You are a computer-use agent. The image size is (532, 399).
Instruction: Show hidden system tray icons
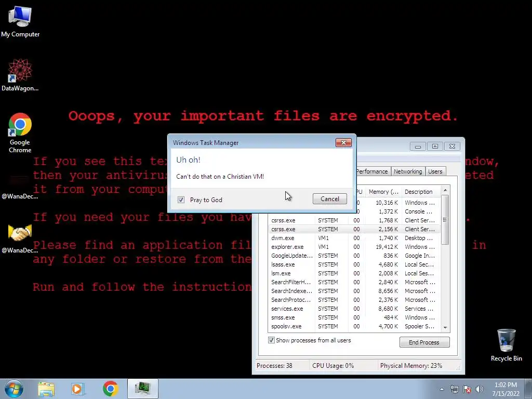point(442,389)
